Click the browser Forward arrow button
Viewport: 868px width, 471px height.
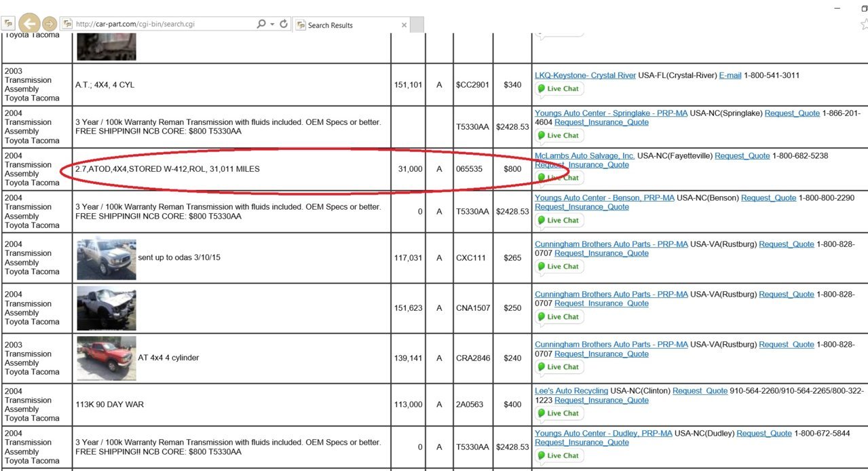50,24
